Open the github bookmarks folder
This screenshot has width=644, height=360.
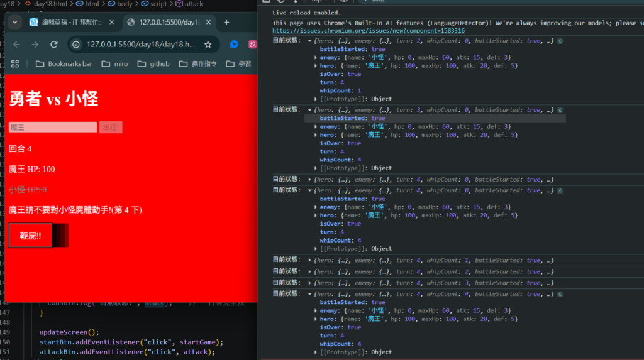click(153, 63)
